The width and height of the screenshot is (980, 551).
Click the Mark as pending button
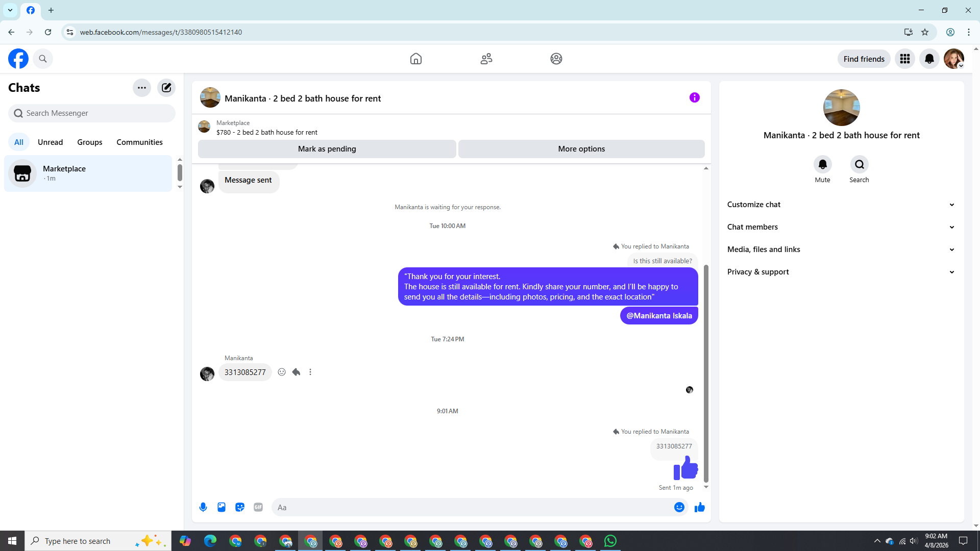tap(327, 149)
